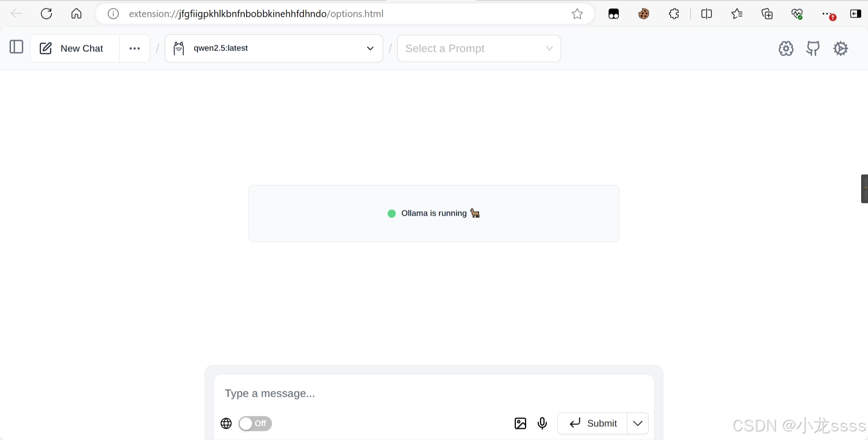Click the chevron of the model selector
The width and height of the screenshot is (868, 440).
pyautogui.click(x=370, y=48)
